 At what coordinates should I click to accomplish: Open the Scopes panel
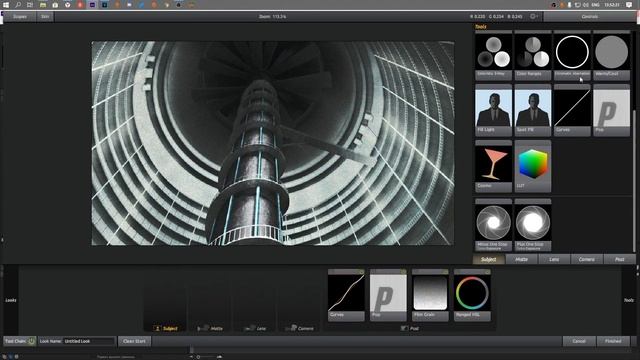(x=20, y=17)
